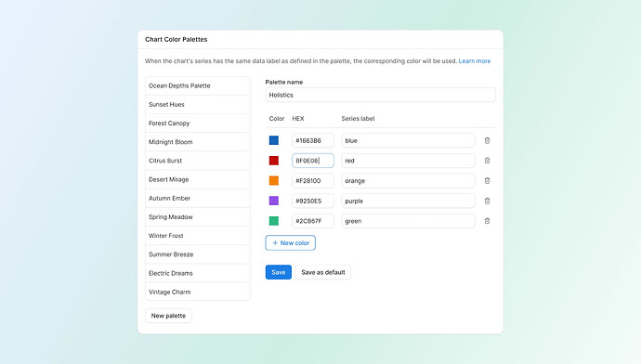Delete the green color row
641x364 pixels.
pyautogui.click(x=487, y=221)
